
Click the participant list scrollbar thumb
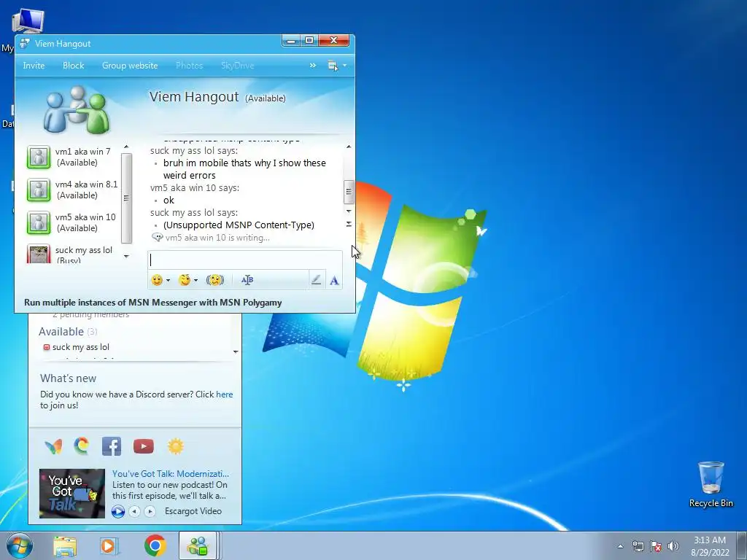tap(126, 198)
